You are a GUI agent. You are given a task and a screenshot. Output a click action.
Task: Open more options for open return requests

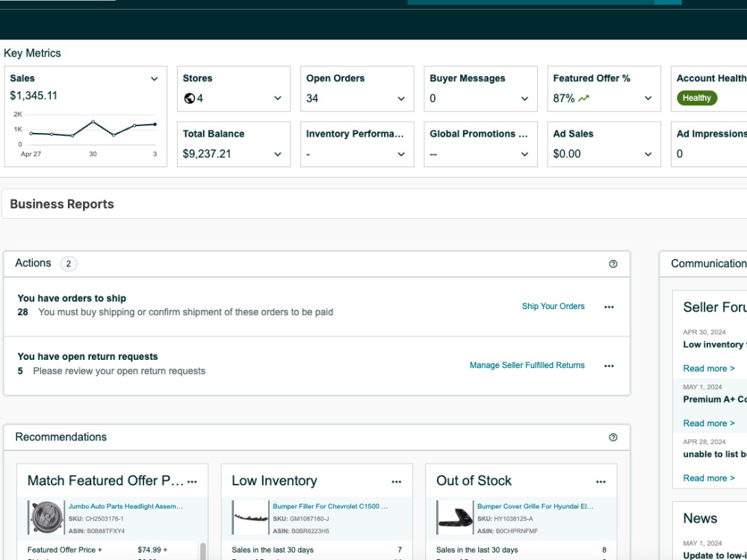tap(609, 366)
